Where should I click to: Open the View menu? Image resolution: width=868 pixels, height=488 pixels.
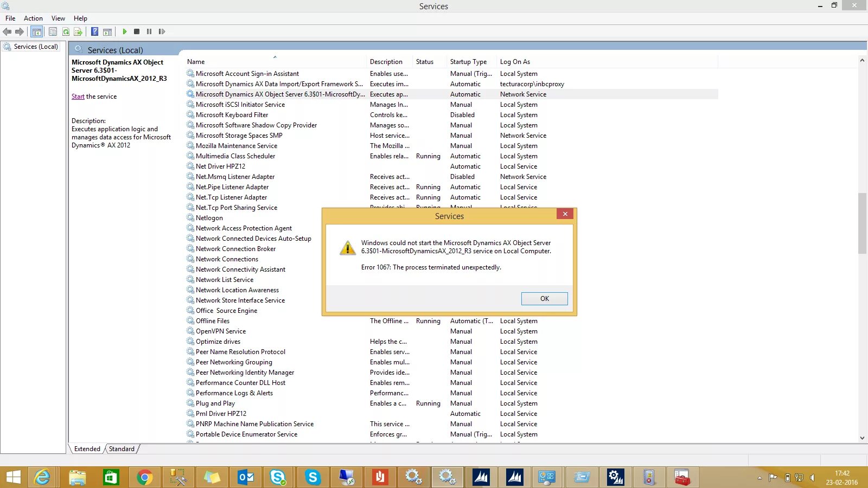(58, 18)
